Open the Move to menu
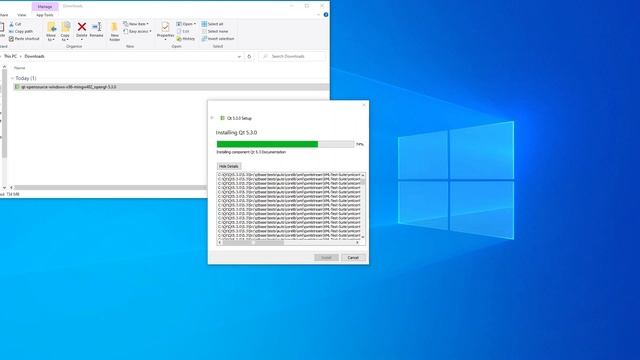Viewport: 640px width, 360px height. coord(51,31)
